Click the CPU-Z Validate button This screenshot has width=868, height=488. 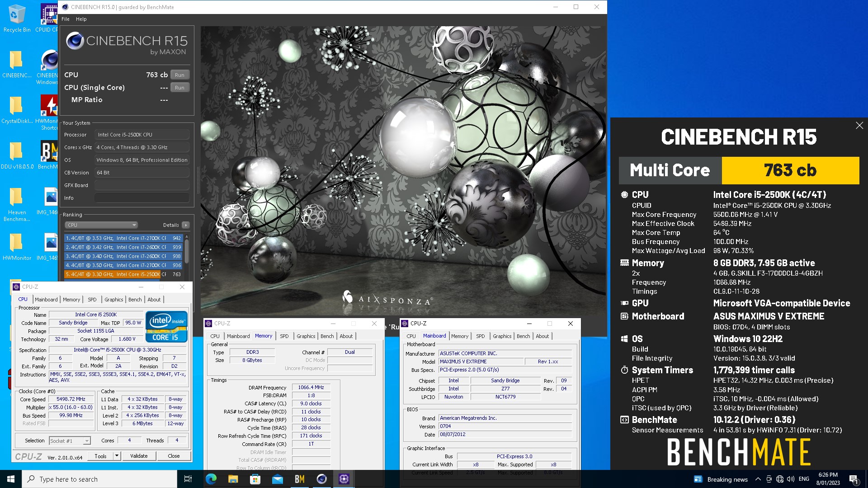click(x=139, y=456)
